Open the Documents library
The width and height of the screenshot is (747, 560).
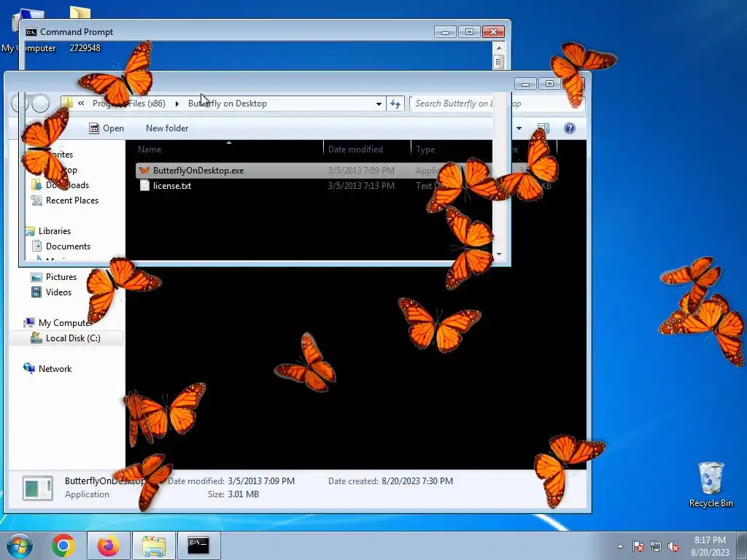68,246
